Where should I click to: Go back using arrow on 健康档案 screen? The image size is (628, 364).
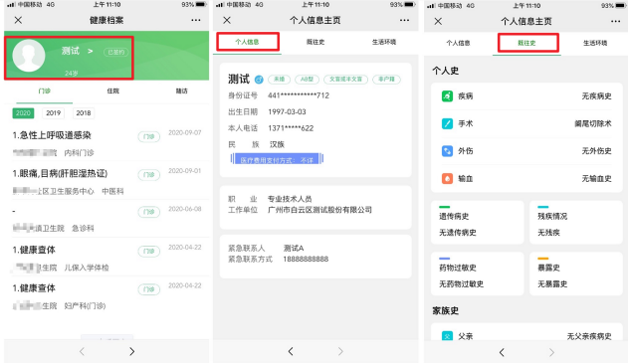(x=82, y=352)
